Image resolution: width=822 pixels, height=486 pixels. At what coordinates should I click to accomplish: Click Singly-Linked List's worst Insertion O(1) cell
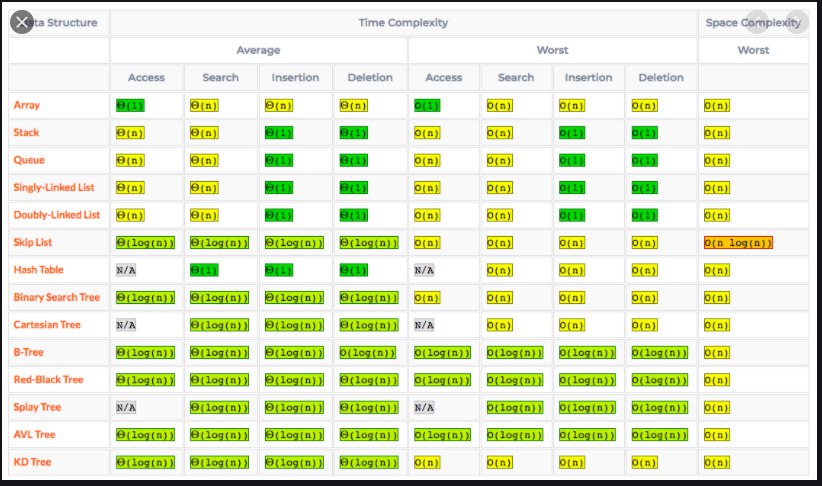[572, 188]
